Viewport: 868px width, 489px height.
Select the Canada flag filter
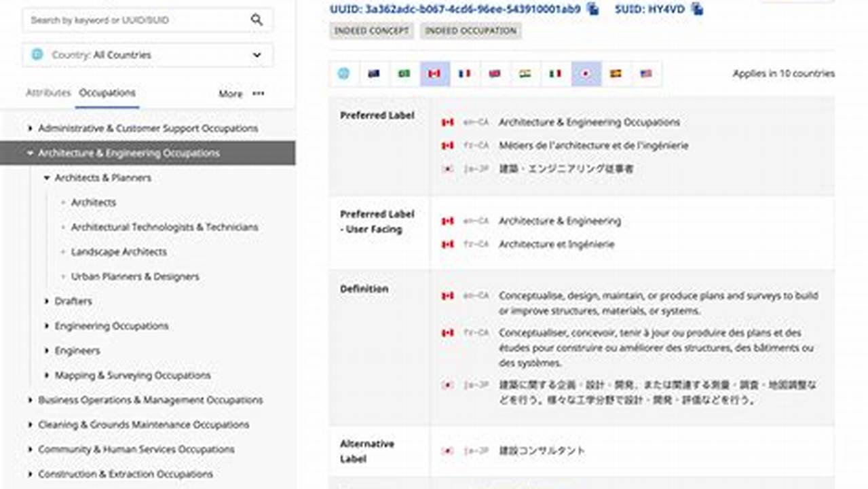pos(435,73)
